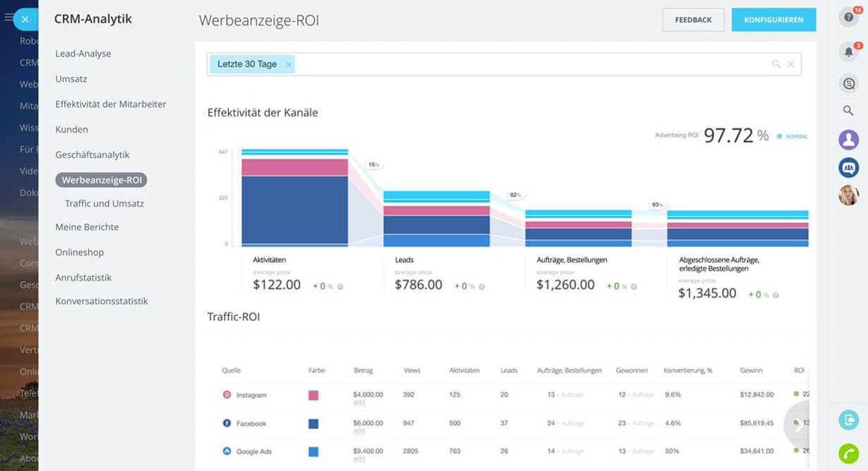Click the search magnifier in right sidebar
Screen dimensions: 868x471
[848, 111]
